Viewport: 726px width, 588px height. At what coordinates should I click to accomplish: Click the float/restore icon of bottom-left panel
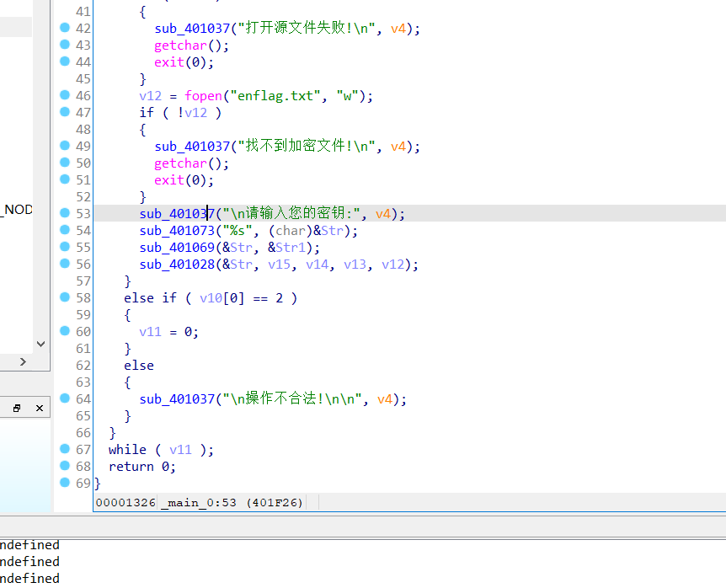point(17,408)
